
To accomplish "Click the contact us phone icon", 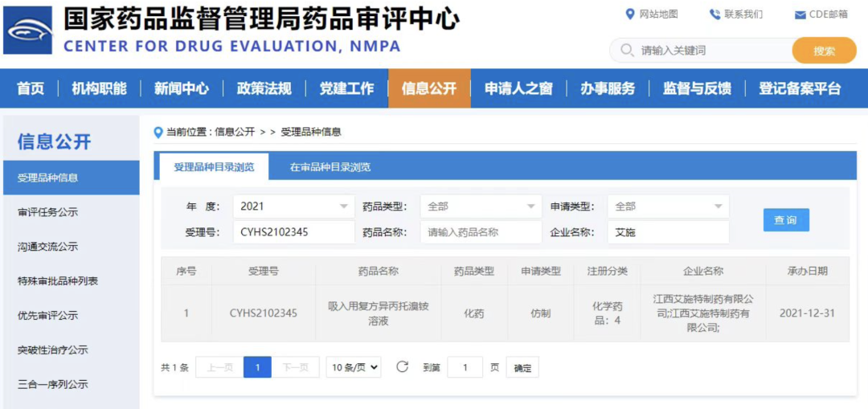I will [x=714, y=14].
